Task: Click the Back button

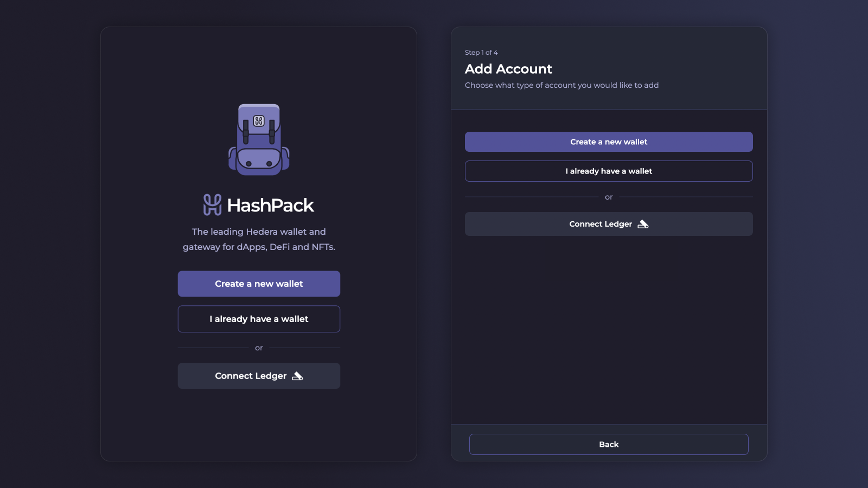Action: coord(609,444)
